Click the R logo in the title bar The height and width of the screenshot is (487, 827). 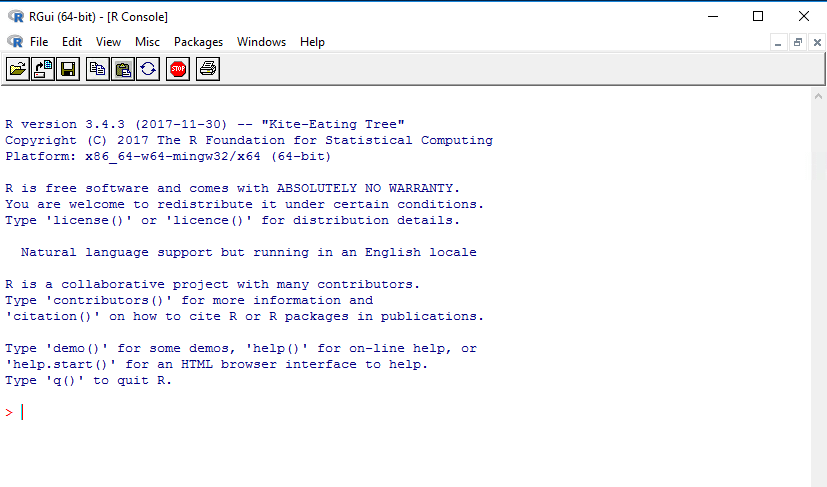coord(15,16)
